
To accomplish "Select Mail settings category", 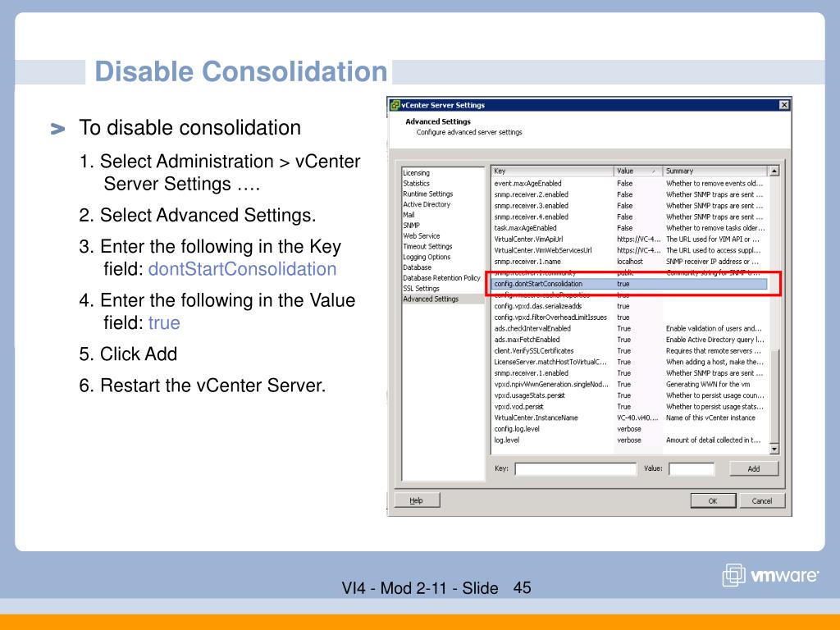I will coord(409,215).
